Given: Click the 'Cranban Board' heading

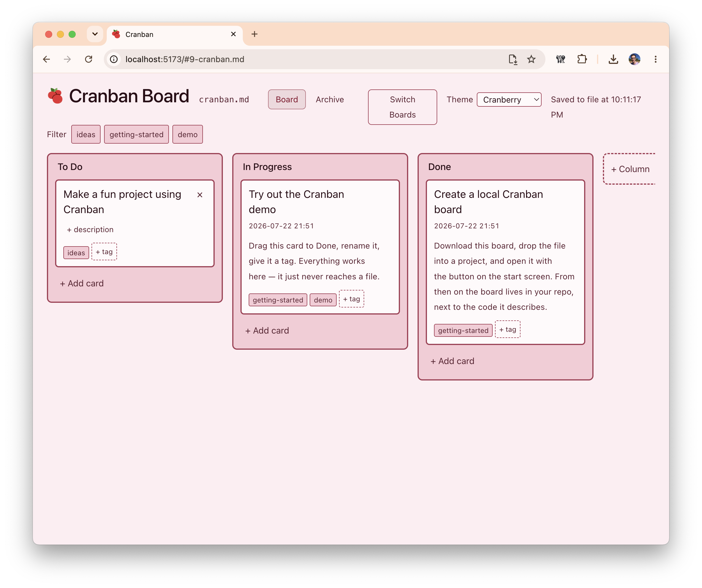Looking at the screenshot, I should pos(129,96).
